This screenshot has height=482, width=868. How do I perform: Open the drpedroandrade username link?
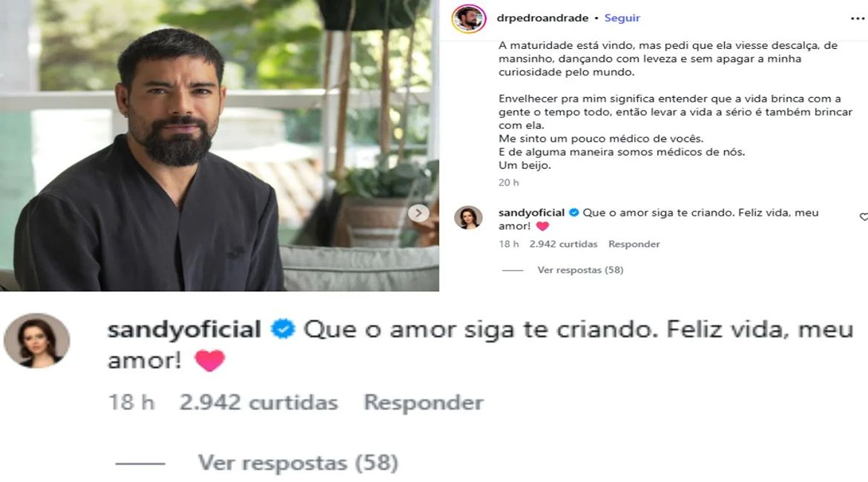542,18
